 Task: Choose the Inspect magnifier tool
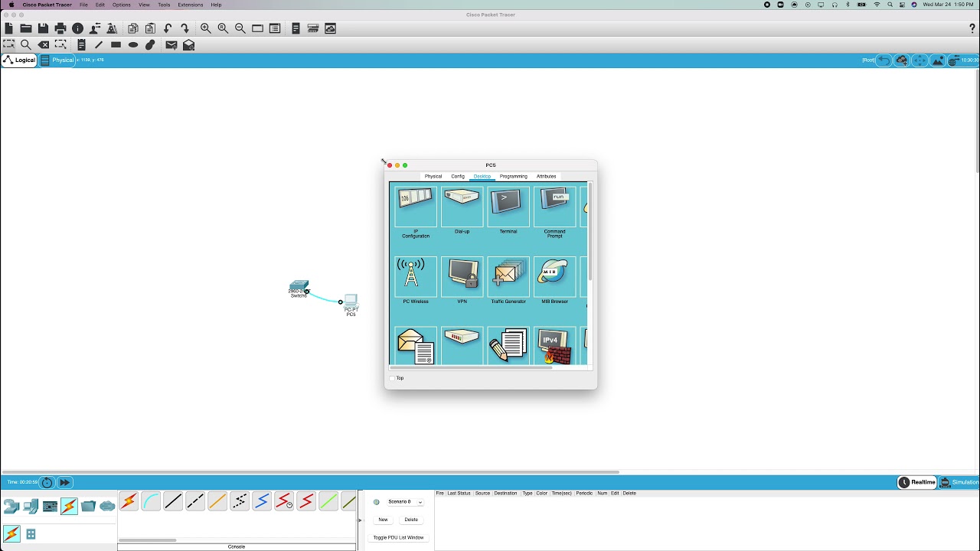[x=26, y=45]
